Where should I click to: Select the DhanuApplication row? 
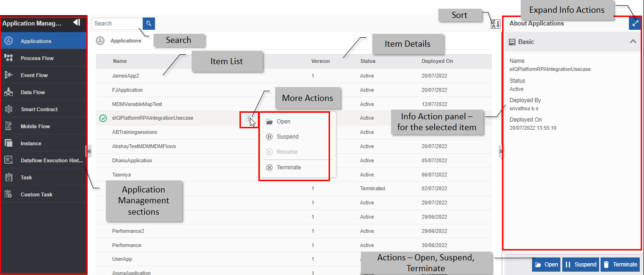(x=294, y=160)
